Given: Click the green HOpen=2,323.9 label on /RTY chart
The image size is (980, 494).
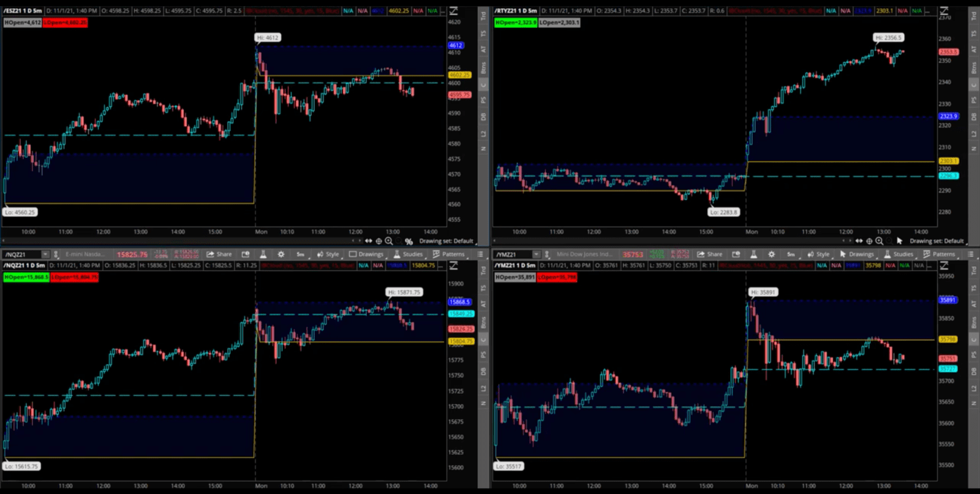Looking at the screenshot, I should [x=516, y=22].
